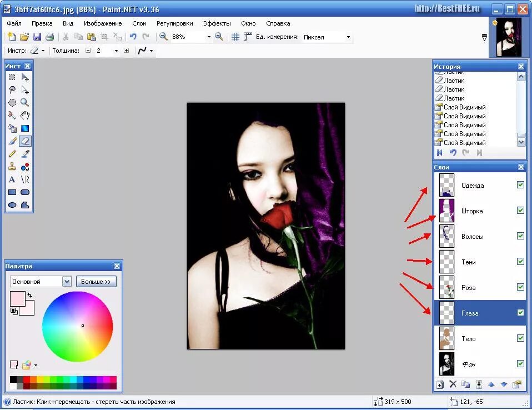
Task: Select the Paint Bucket tool
Action: (x=12, y=128)
